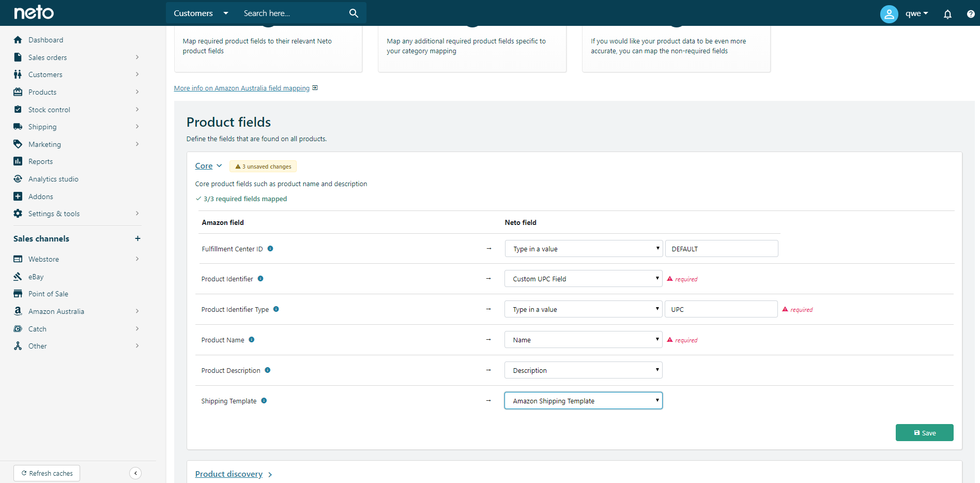Open the Customers search scope dropdown
980x483 pixels.
201,13
